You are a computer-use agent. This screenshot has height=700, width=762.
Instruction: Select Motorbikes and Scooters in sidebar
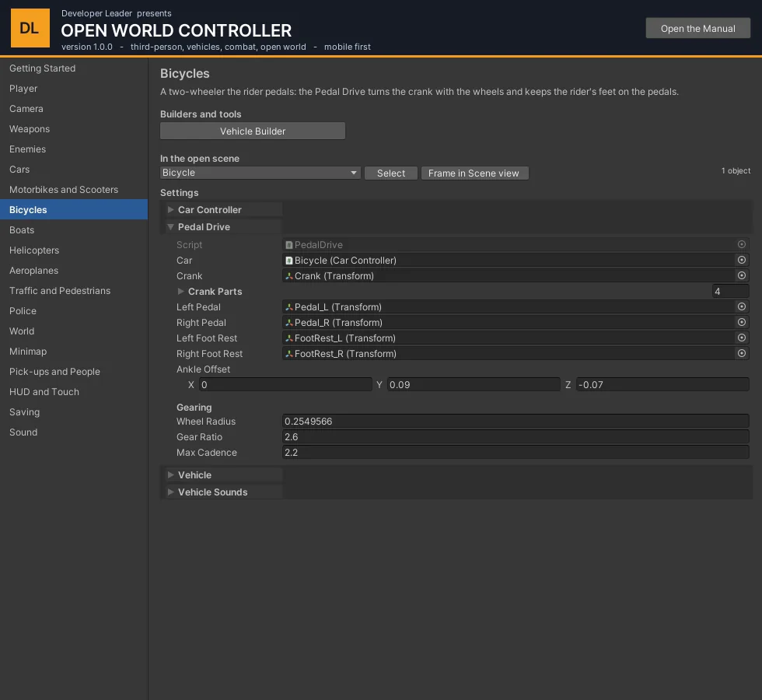tap(74, 190)
